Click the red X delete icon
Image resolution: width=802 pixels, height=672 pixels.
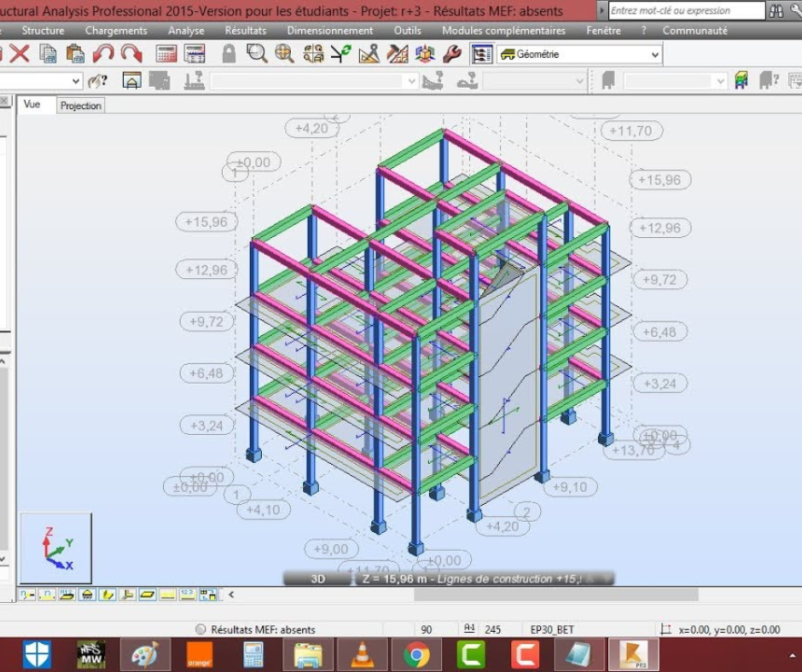(20, 54)
